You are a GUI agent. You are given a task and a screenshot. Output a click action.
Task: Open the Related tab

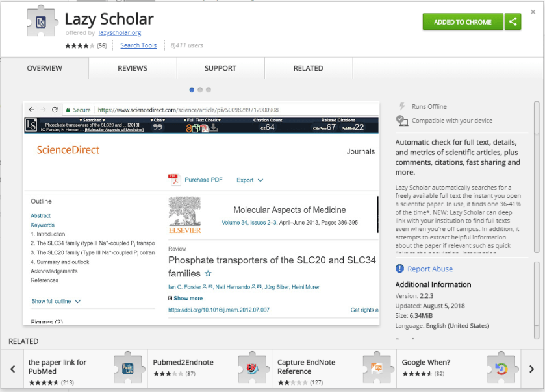[x=308, y=68]
